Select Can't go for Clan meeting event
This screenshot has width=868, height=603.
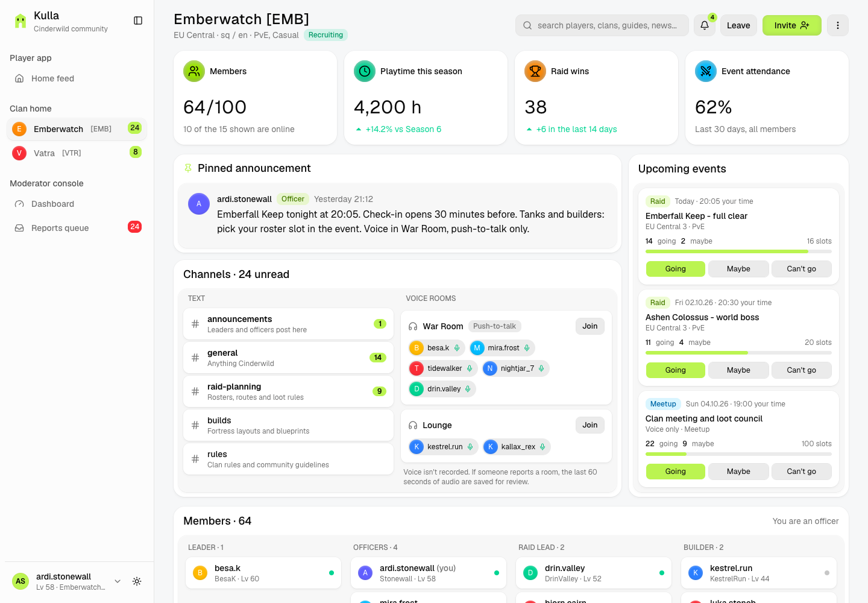802,472
